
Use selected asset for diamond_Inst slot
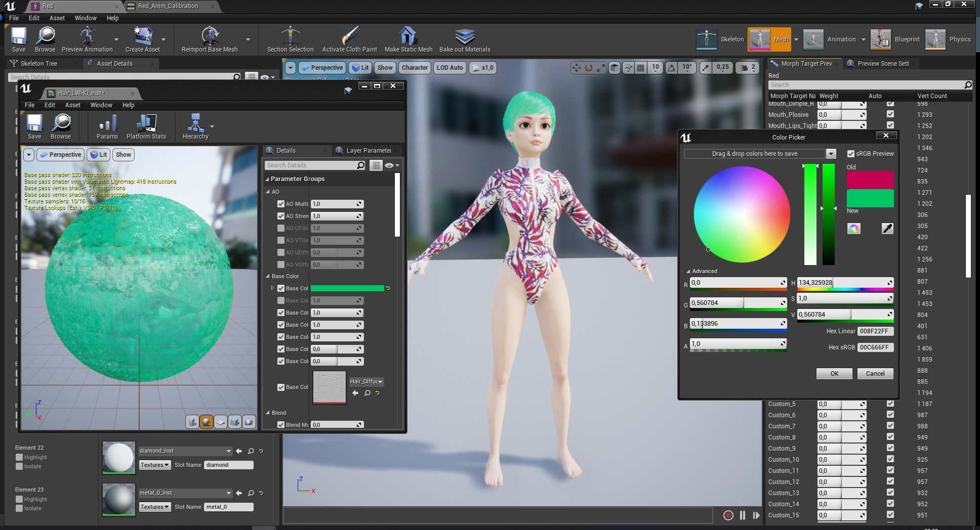tap(239, 451)
